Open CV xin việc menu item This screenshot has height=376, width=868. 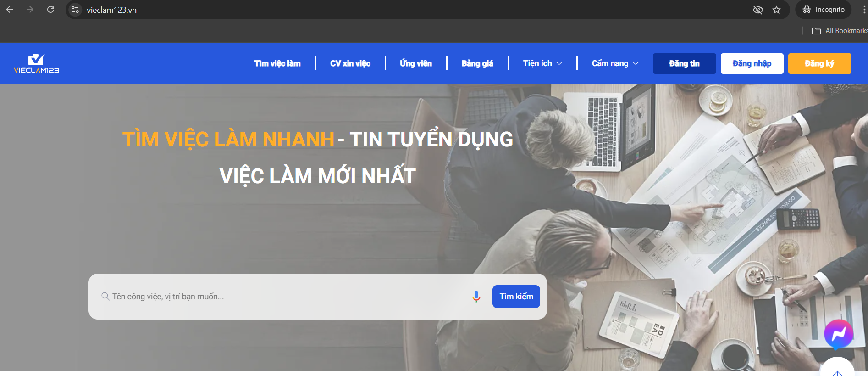click(350, 63)
